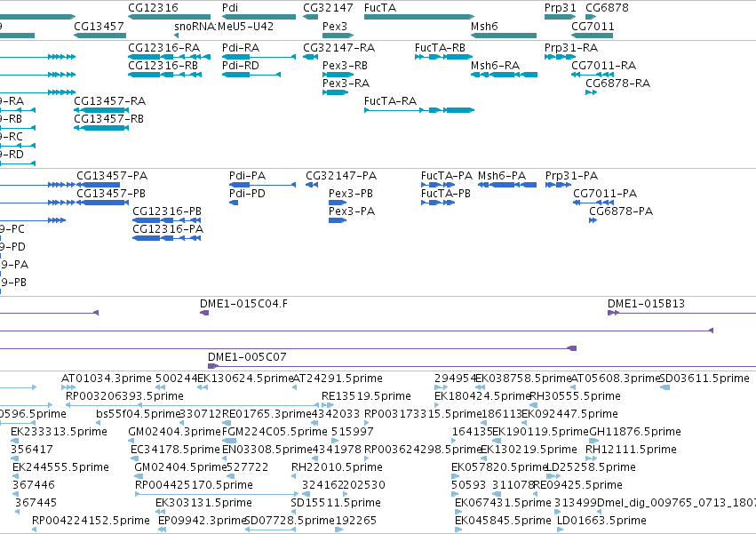756x534 pixels.
Task: Select the CG7011 gene label
Action: coord(593,26)
